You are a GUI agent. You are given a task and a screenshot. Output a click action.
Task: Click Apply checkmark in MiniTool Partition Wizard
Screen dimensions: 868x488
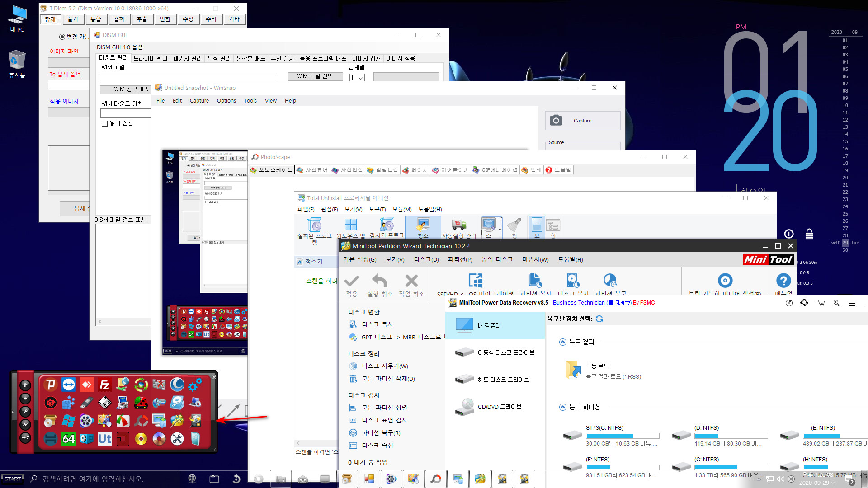pyautogui.click(x=351, y=286)
